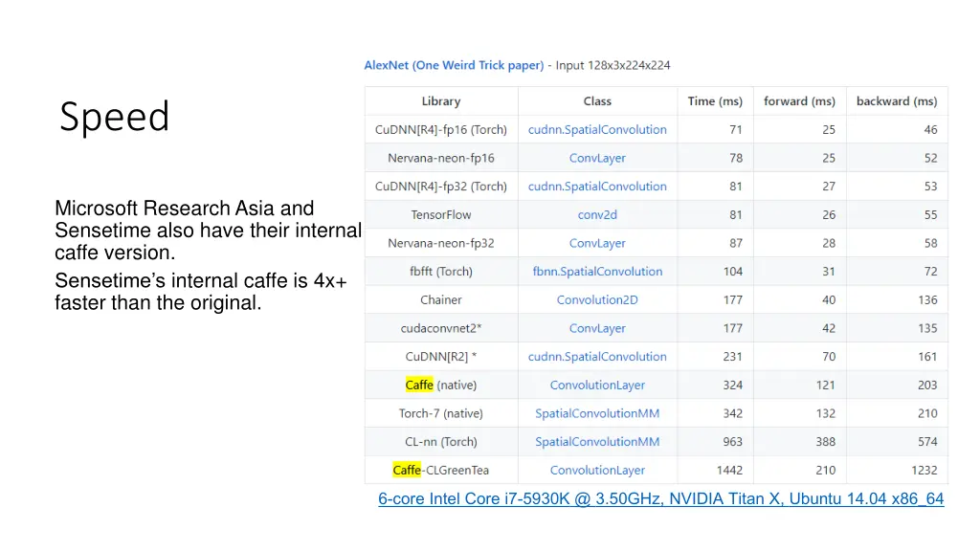The height and width of the screenshot is (551, 980).
Task: Select the fbfft (Torch) library cell
Action: point(440,271)
